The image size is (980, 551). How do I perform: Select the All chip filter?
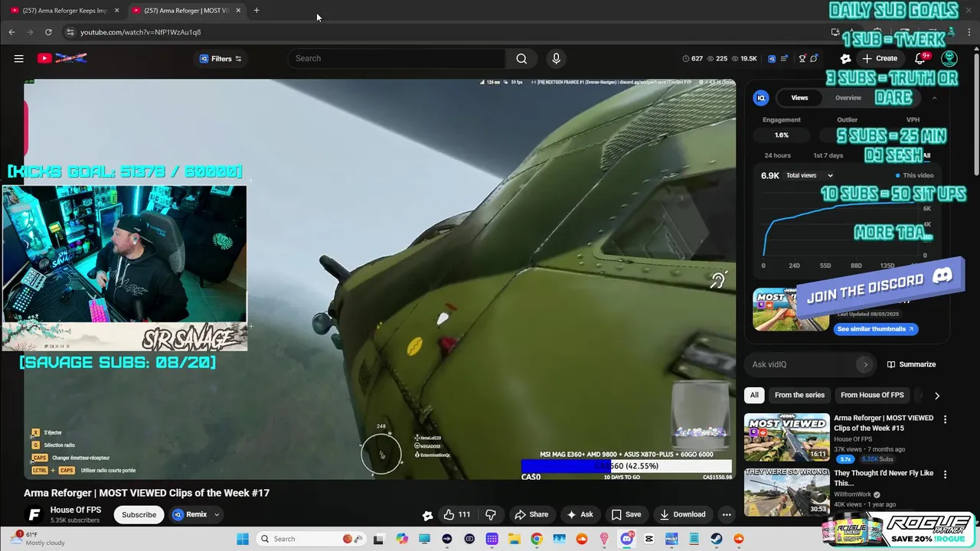pyautogui.click(x=754, y=395)
